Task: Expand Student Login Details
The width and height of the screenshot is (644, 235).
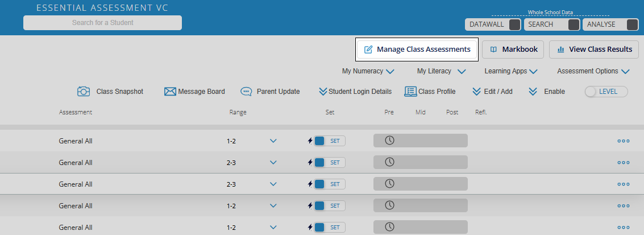Action: pyautogui.click(x=355, y=92)
